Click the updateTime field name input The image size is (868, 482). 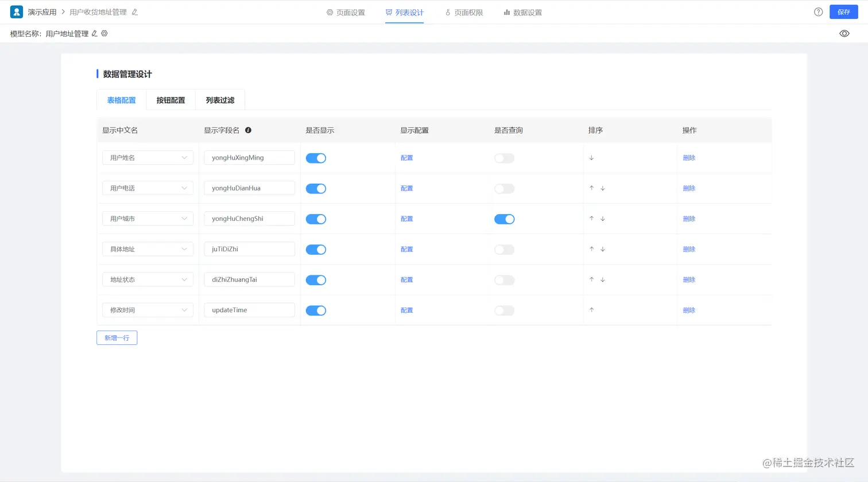tap(249, 310)
